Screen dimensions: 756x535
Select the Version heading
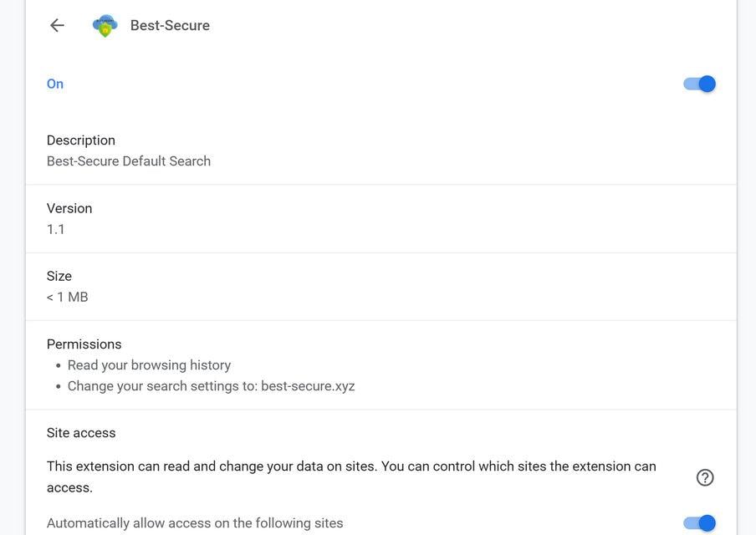pos(69,208)
